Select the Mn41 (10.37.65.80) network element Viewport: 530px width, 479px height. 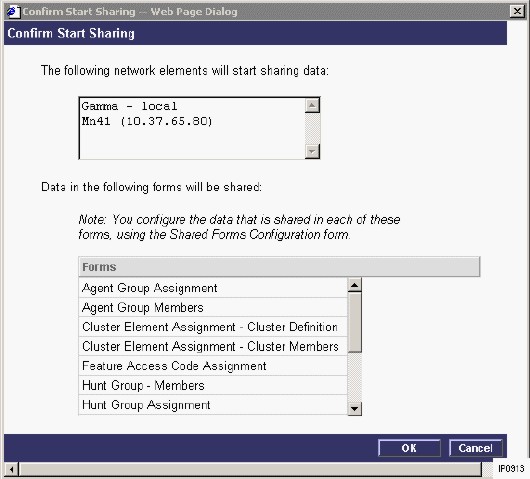point(147,121)
